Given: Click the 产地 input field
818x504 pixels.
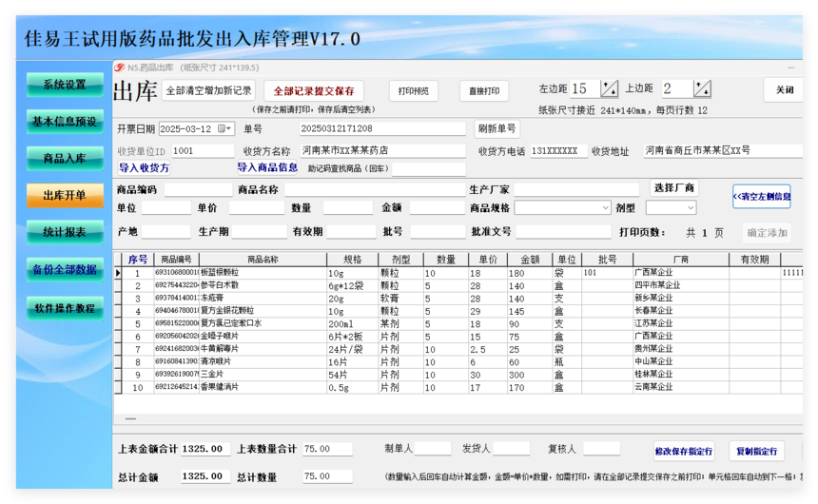Looking at the screenshot, I should [166, 232].
